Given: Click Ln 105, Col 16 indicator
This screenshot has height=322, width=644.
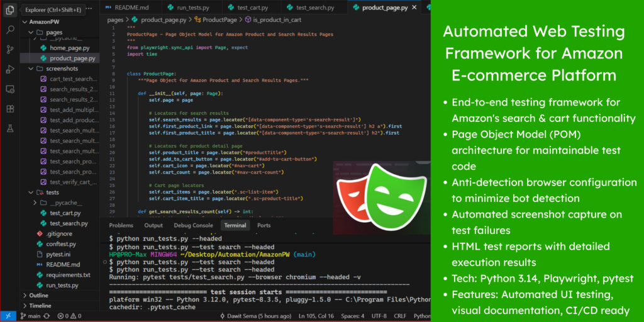Looking at the screenshot, I should click(318, 316).
